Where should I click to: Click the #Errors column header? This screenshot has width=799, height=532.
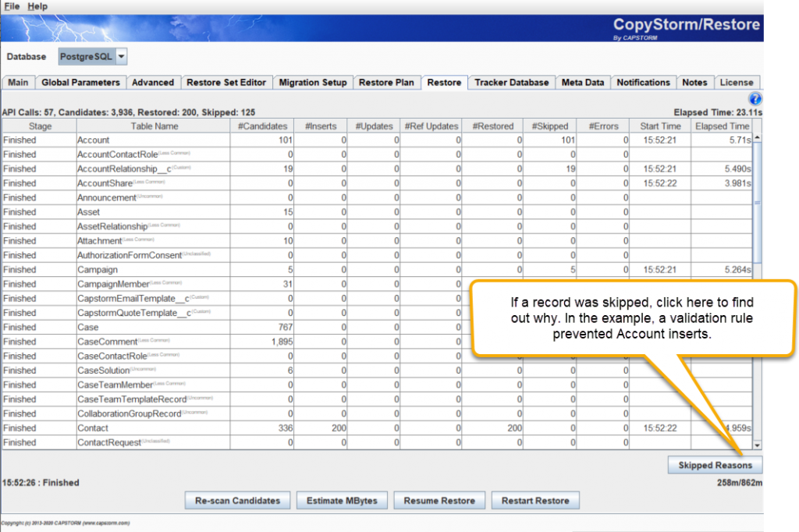click(x=603, y=126)
